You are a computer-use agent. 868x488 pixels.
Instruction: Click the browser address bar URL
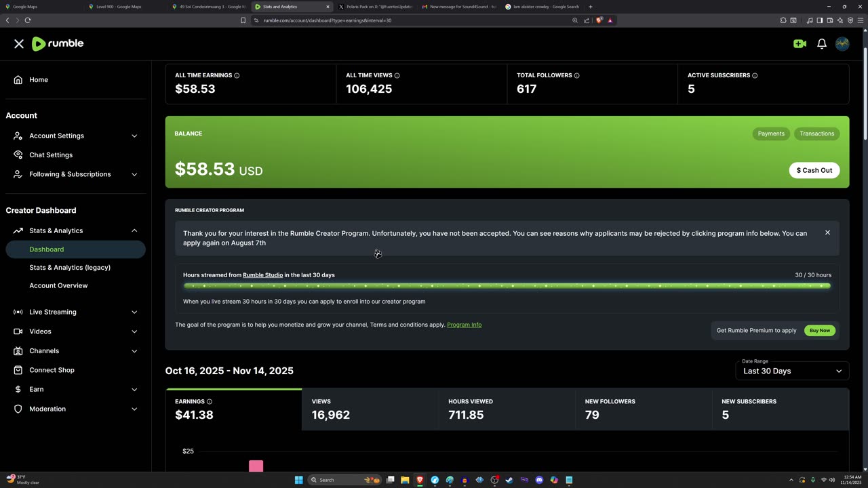(328, 20)
